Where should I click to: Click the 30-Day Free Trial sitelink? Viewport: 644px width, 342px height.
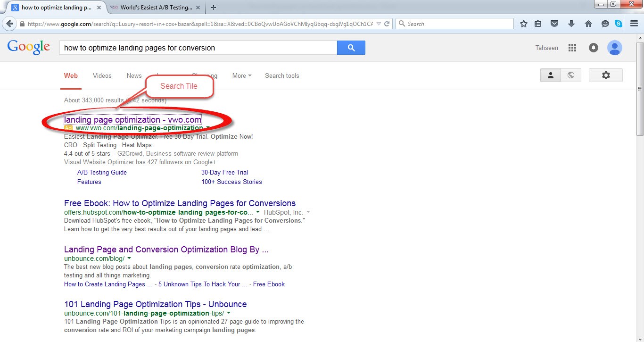[224, 172]
